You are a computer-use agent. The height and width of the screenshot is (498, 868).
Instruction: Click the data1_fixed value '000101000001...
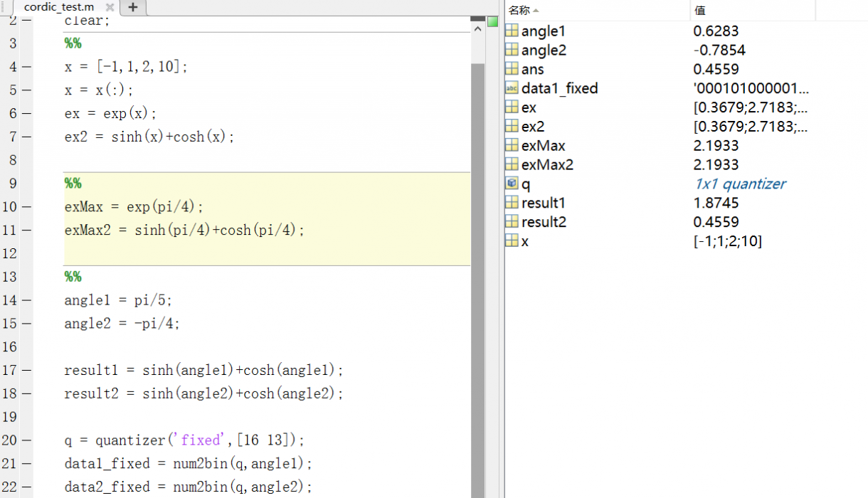click(x=751, y=89)
